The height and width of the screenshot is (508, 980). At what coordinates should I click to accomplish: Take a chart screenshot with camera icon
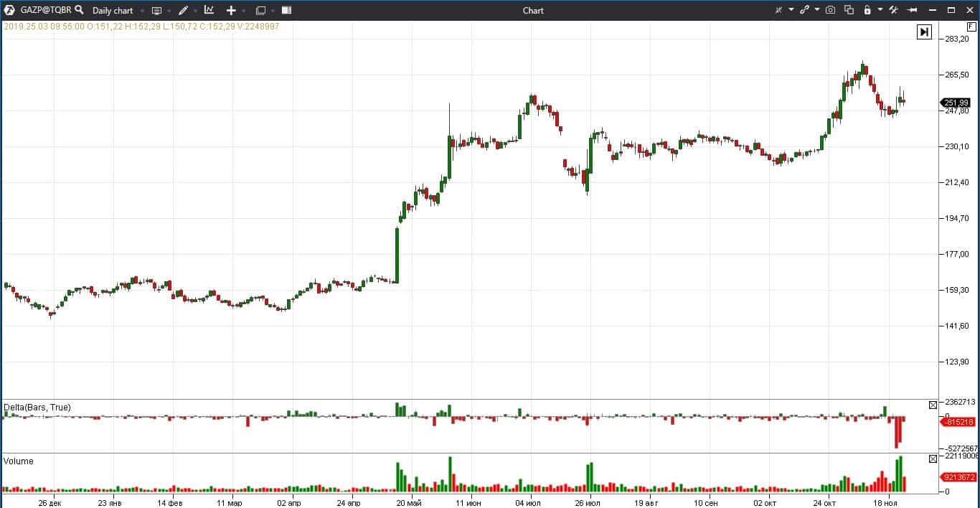coord(831,10)
